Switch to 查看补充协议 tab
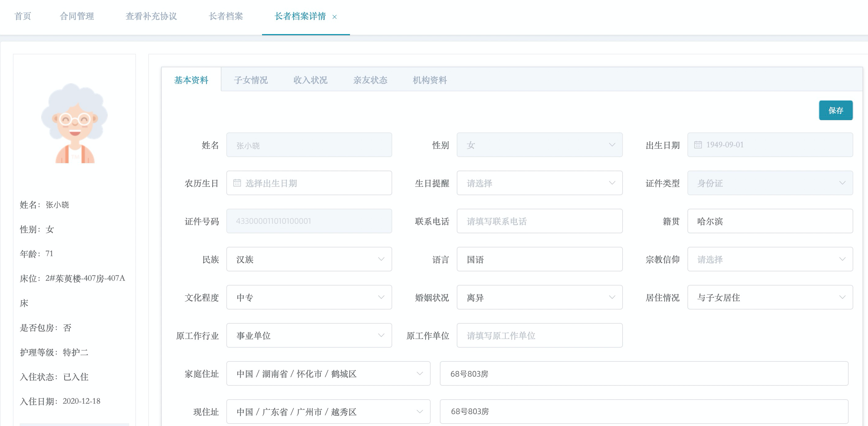Image resolution: width=868 pixels, height=426 pixels. [151, 16]
